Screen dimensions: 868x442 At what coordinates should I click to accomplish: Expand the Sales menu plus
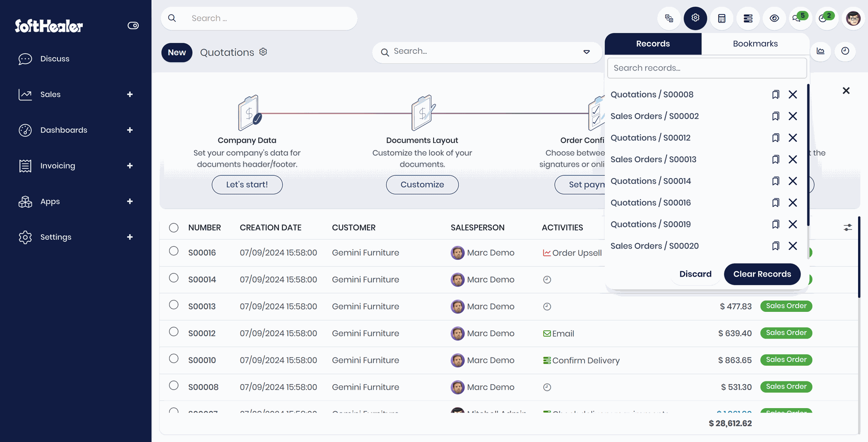tap(130, 94)
